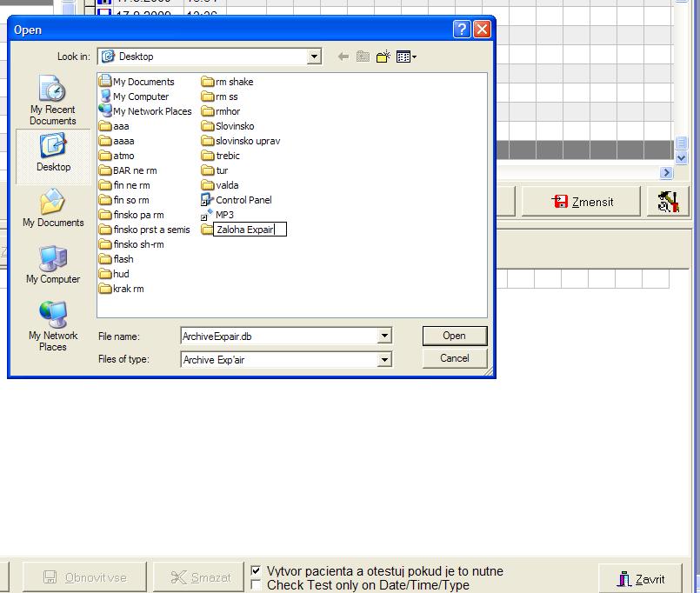Select the finsko sh-rm folder
The image size is (700, 593).
(x=131, y=243)
